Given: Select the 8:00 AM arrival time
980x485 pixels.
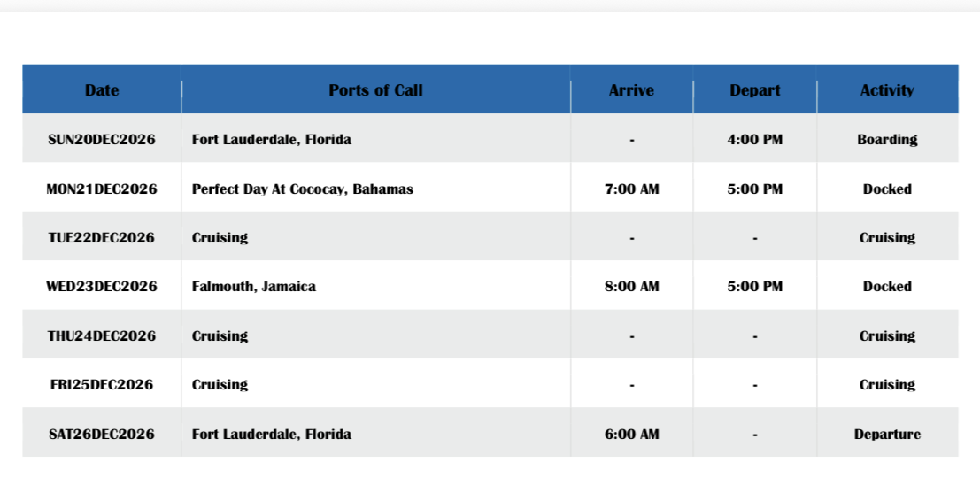Looking at the screenshot, I should (631, 287).
